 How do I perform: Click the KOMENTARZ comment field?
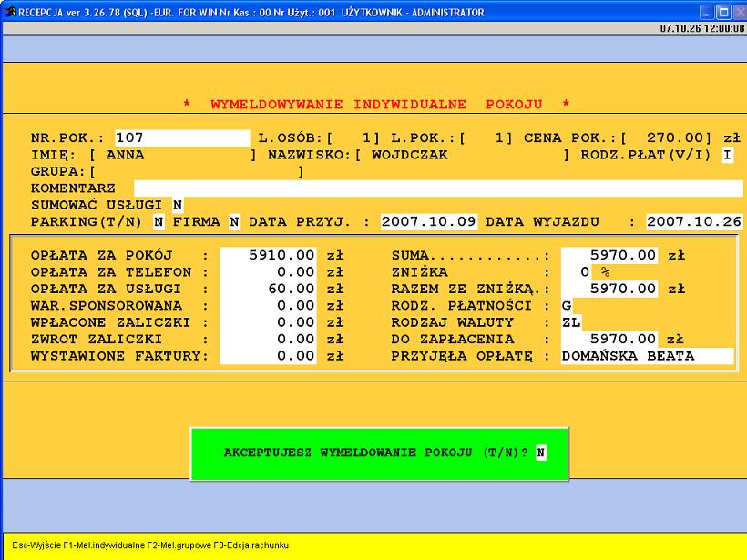tap(437, 188)
